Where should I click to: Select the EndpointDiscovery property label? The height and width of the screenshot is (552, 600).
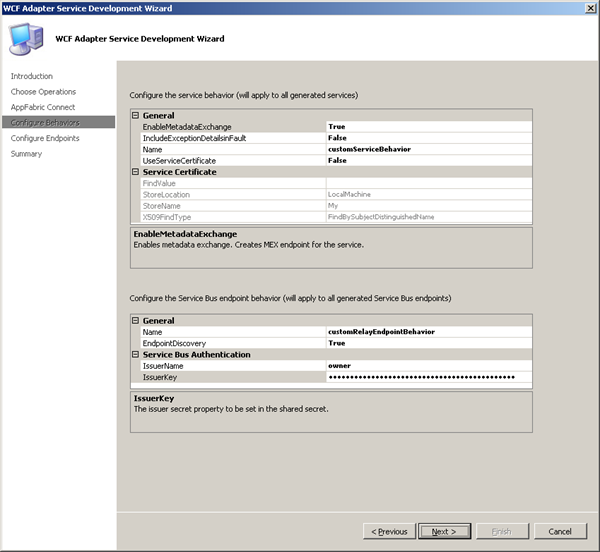tap(174, 343)
